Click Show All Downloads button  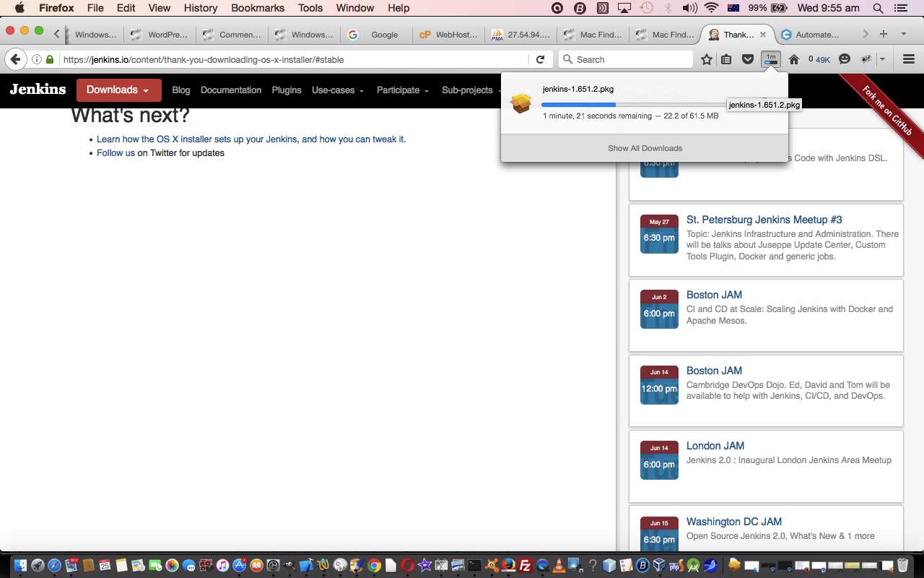pyautogui.click(x=645, y=148)
